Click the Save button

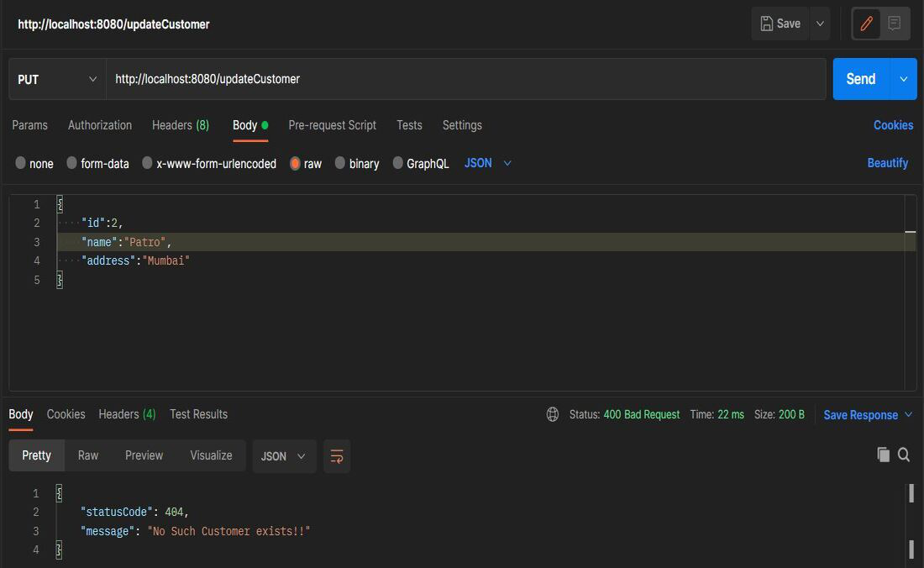pyautogui.click(x=780, y=24)
